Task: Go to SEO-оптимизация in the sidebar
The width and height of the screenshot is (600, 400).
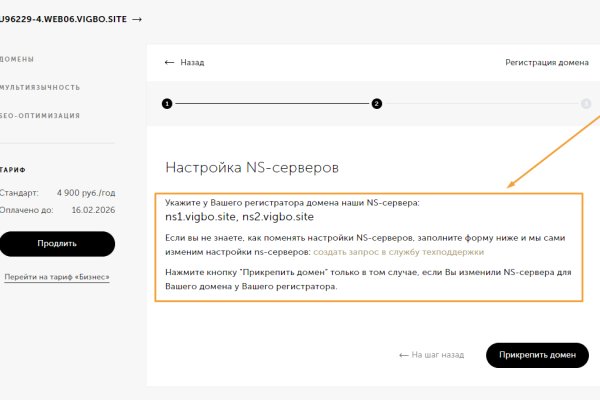Action: pos(40,115)
